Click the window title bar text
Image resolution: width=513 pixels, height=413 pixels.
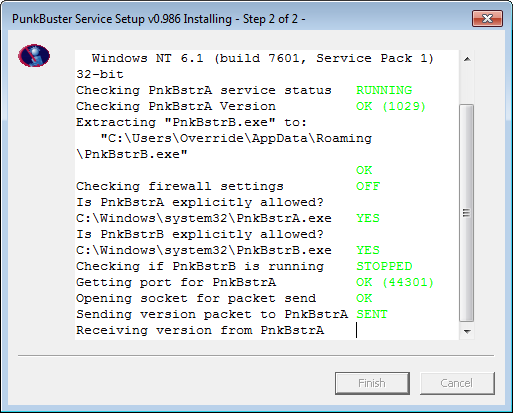159,19
